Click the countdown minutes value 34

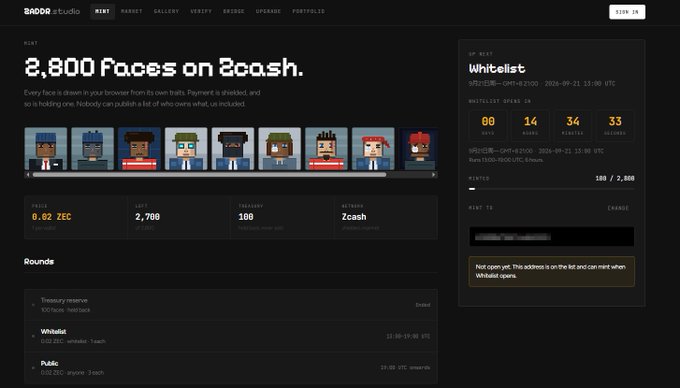[572, 121]
